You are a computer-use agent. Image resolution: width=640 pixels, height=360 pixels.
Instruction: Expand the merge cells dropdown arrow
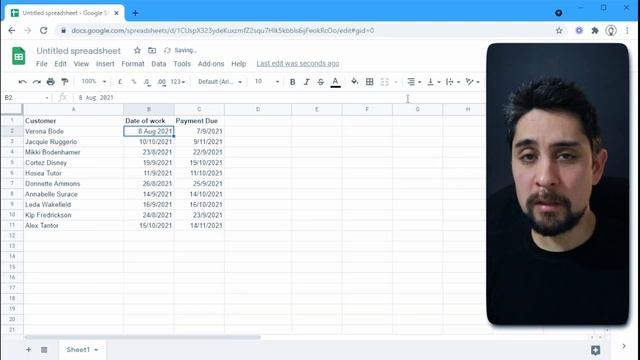pos(396,82)
